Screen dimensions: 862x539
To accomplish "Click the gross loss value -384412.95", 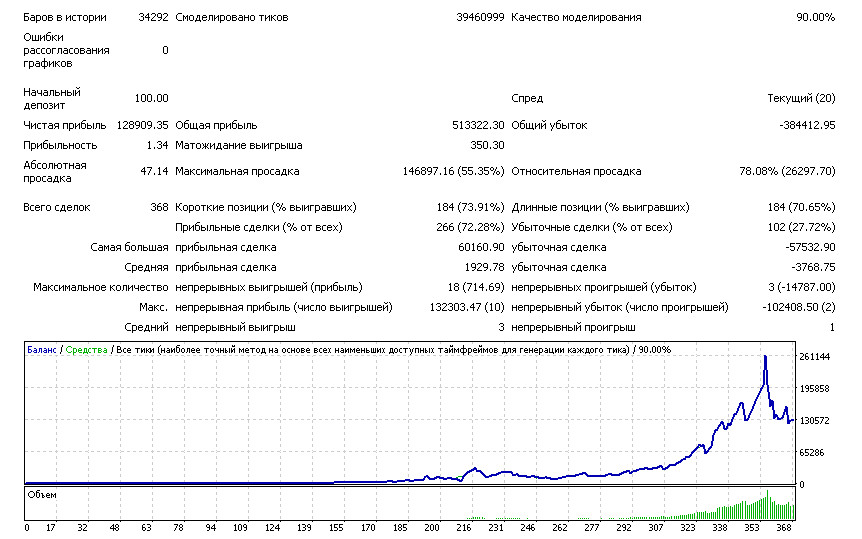I will tap(807, 125).
